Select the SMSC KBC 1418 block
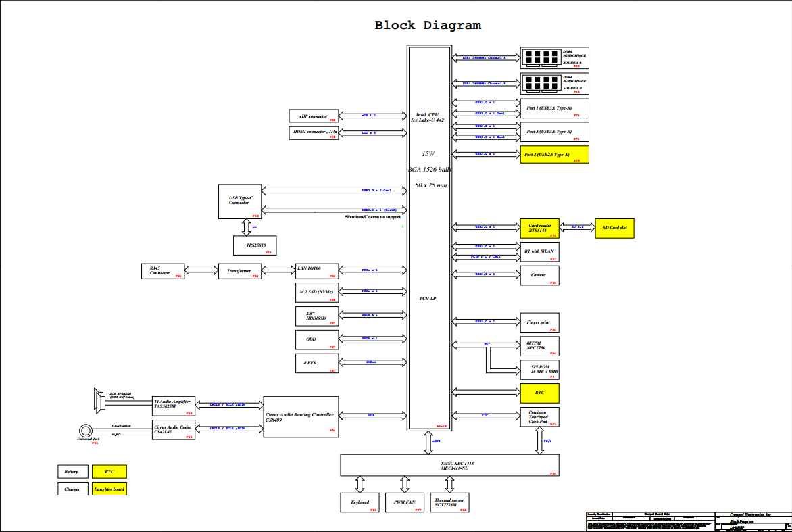This screenshot has width=792, height=532. [x=449, y=465]
